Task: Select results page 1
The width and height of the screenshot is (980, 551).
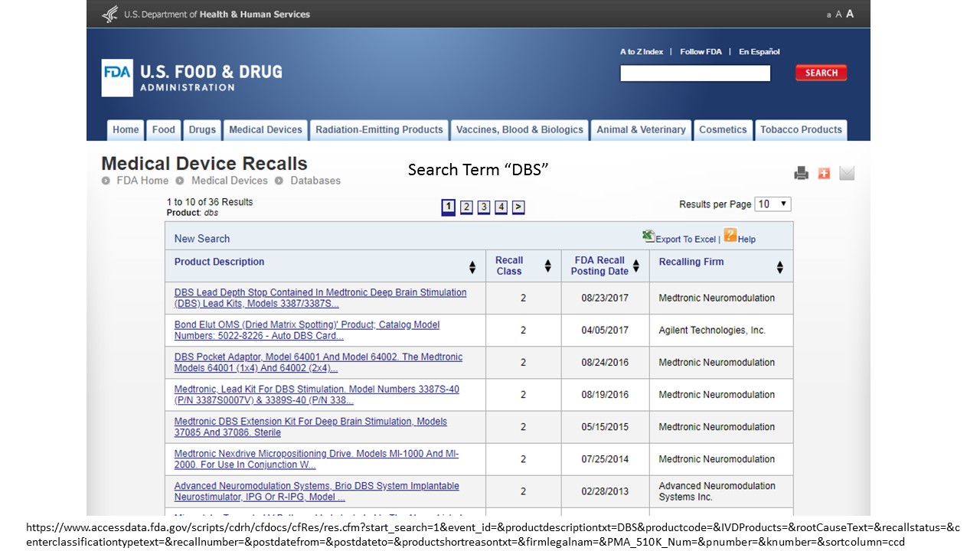Action: click(x=449, y=207)
